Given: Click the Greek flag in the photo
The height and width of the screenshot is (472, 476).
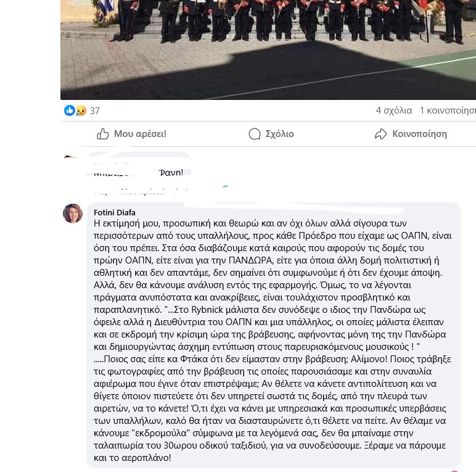Looking at the screenshot, I should tap(106, 7).
